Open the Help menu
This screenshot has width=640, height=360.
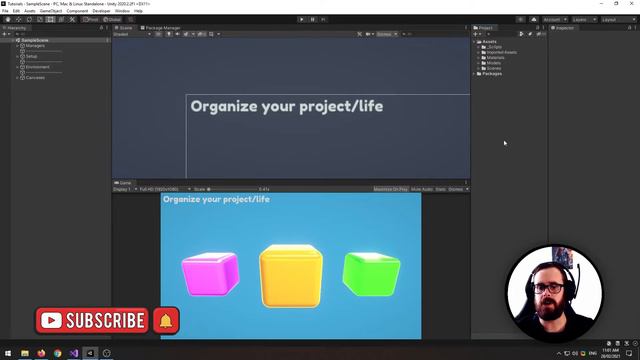[138, 11]
